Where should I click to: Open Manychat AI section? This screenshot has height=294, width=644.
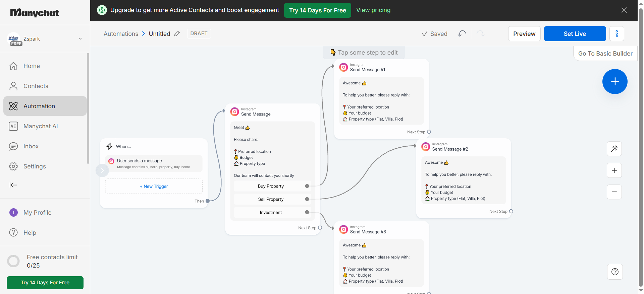45,126
